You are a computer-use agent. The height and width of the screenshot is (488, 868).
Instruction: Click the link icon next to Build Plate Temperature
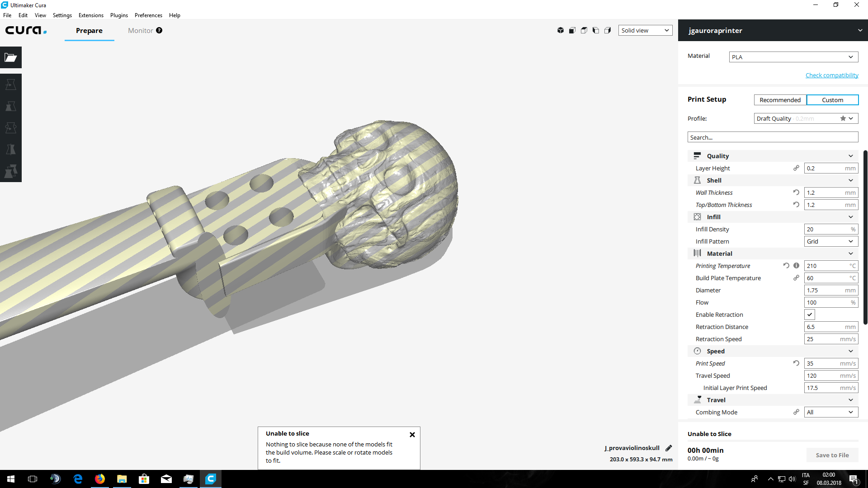point(796,278)
